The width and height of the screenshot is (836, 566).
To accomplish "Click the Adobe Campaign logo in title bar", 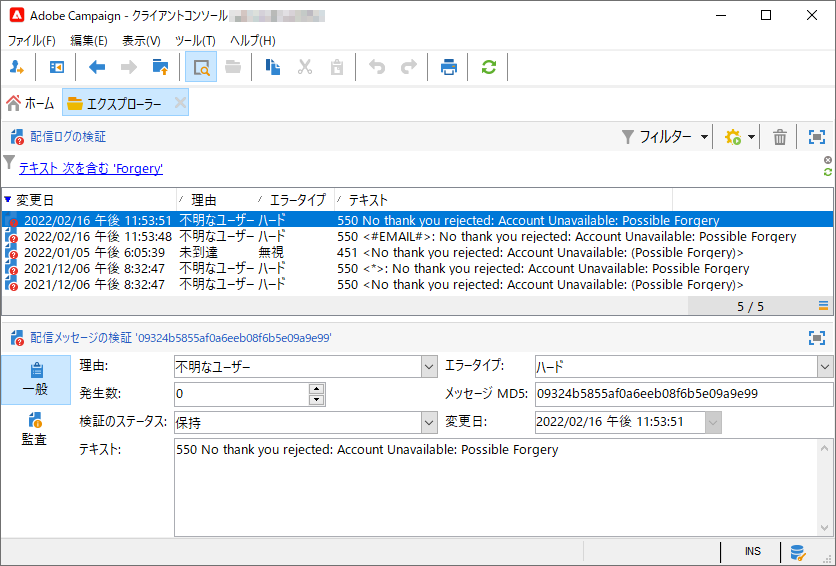I will pyautogui.click(x=17, y=15).
